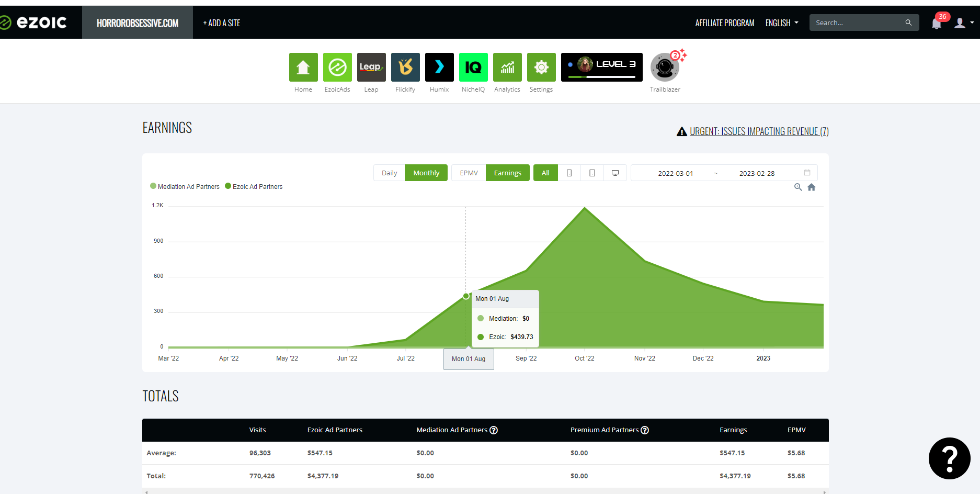Click the Oct '22 axis label
The image size is (980, 494).
click(584, 358)
